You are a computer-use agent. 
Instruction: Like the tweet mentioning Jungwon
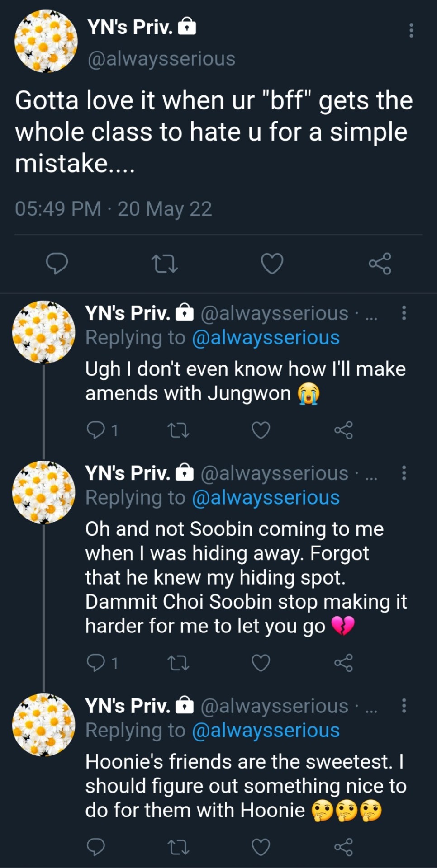(261, 430)
